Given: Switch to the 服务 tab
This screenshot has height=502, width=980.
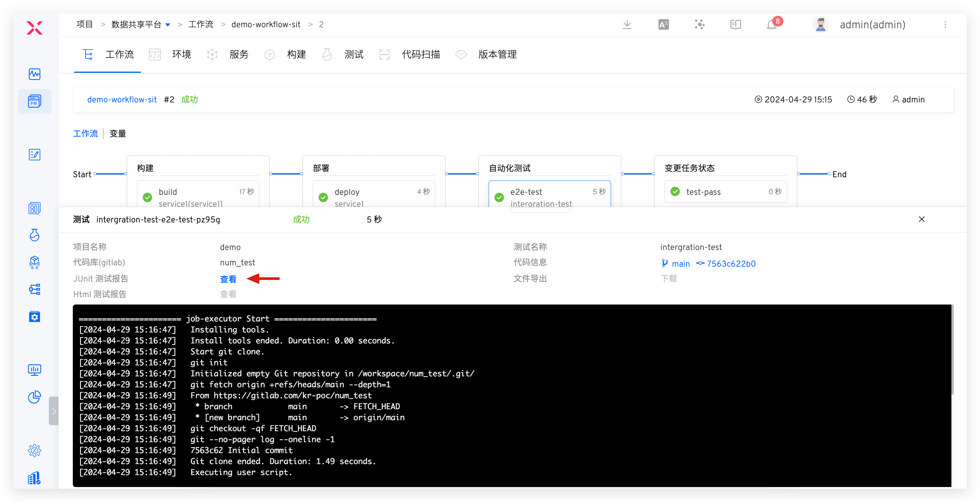Looking at the screenshot, I should 227,55.
